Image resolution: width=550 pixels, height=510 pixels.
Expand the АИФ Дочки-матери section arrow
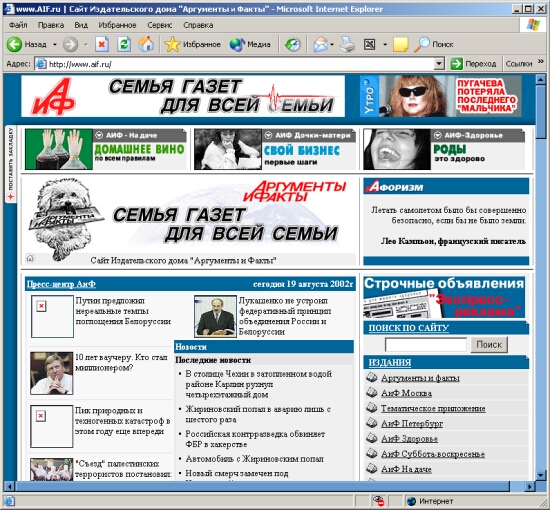pyautogui.click(x=268, y=135)
